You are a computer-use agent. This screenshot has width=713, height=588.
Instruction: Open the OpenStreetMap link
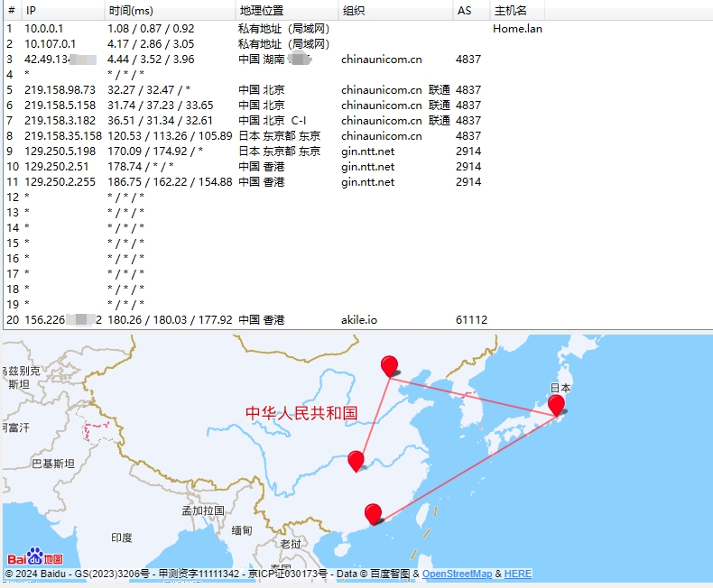pos(457,574)
